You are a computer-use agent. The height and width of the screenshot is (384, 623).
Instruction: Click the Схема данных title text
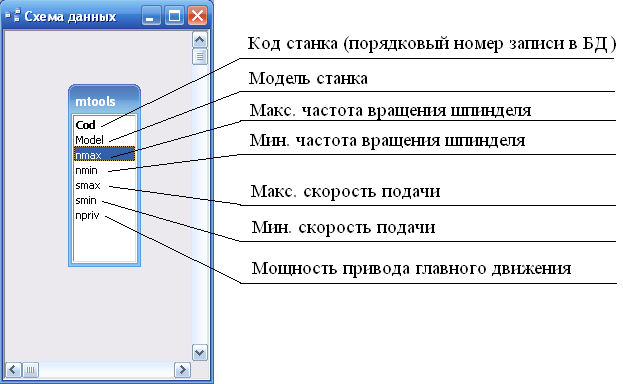coord(70,17)
